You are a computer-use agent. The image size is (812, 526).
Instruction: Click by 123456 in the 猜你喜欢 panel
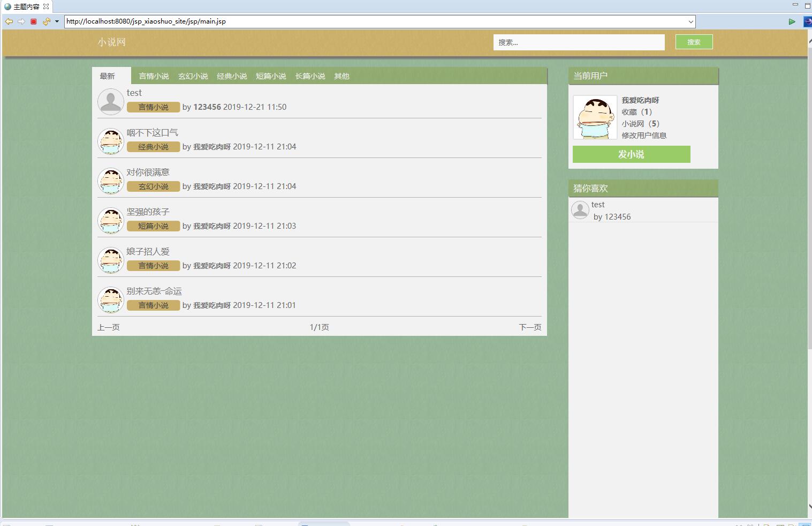pos(612,217)
